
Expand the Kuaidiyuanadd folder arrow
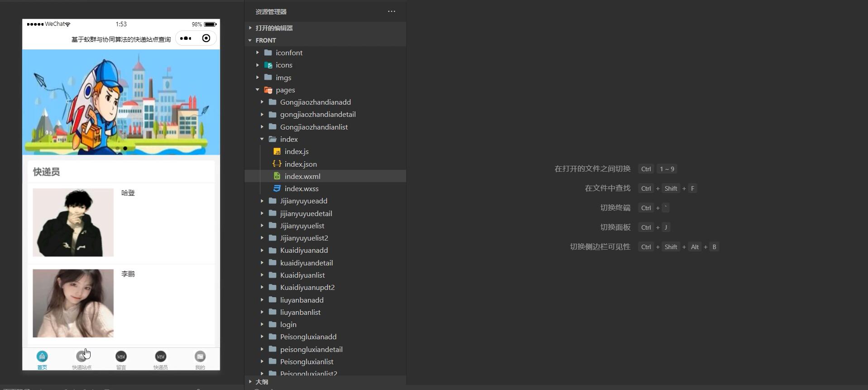[262, 250]
